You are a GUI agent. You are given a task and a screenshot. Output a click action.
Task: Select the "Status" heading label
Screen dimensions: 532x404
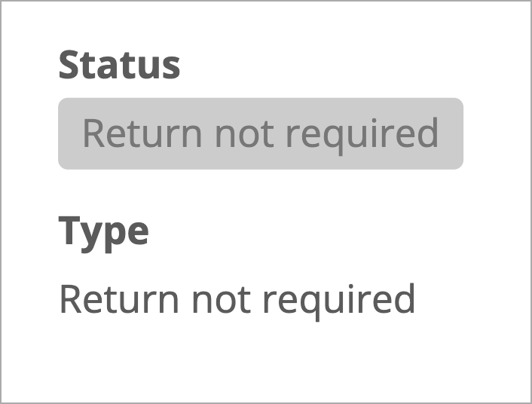119,65
